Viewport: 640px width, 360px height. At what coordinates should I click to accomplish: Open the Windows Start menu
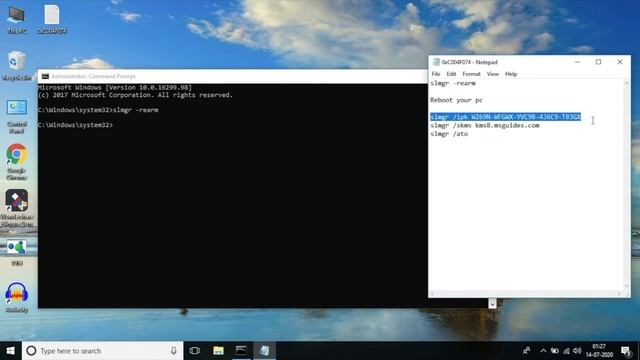pyautogui.click(x=11, y=351)
